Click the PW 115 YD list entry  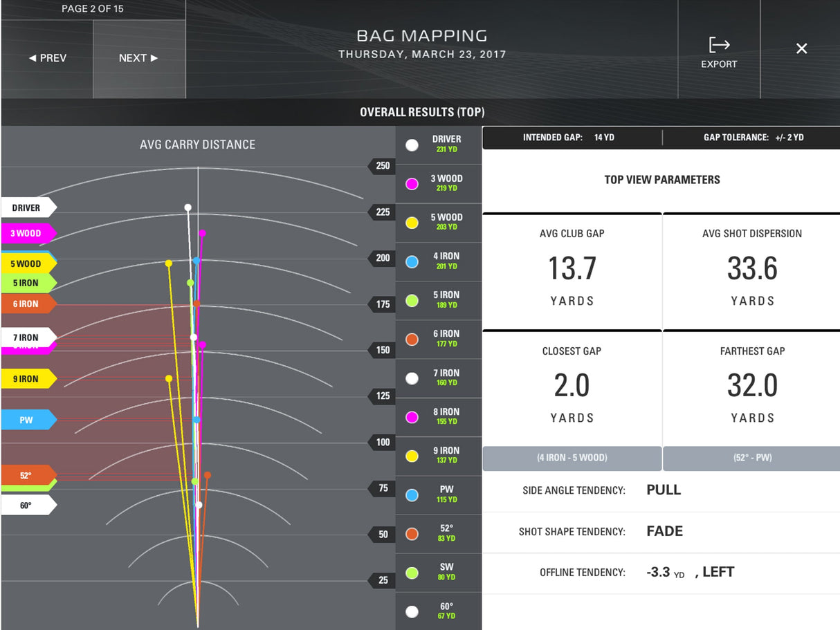pyautogui.click(x=438, y=494)
